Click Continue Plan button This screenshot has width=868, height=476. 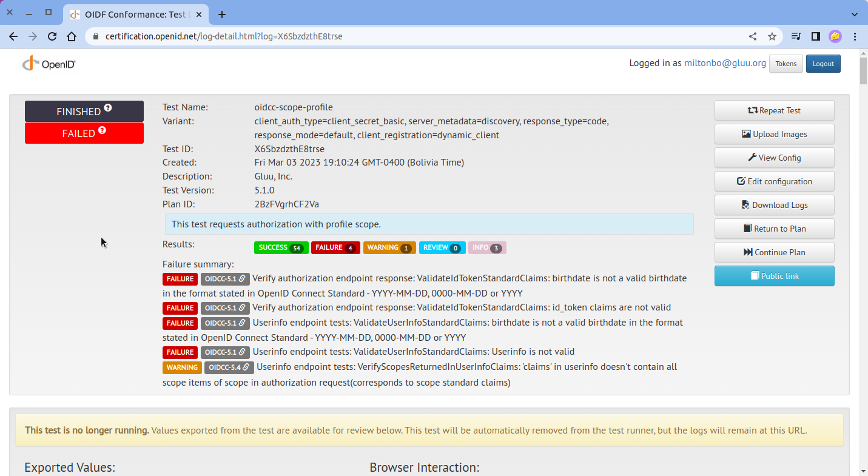coord(774,252)
